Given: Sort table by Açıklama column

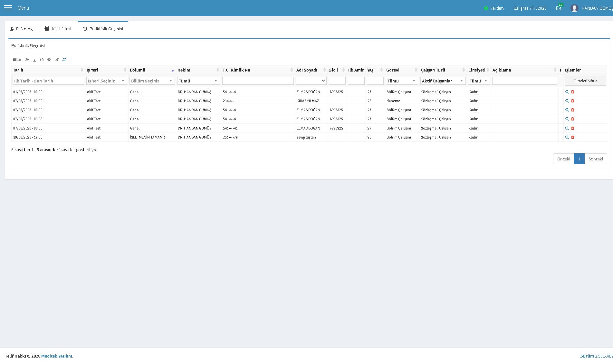Looking at the screenshot, I should coord(524,70).
